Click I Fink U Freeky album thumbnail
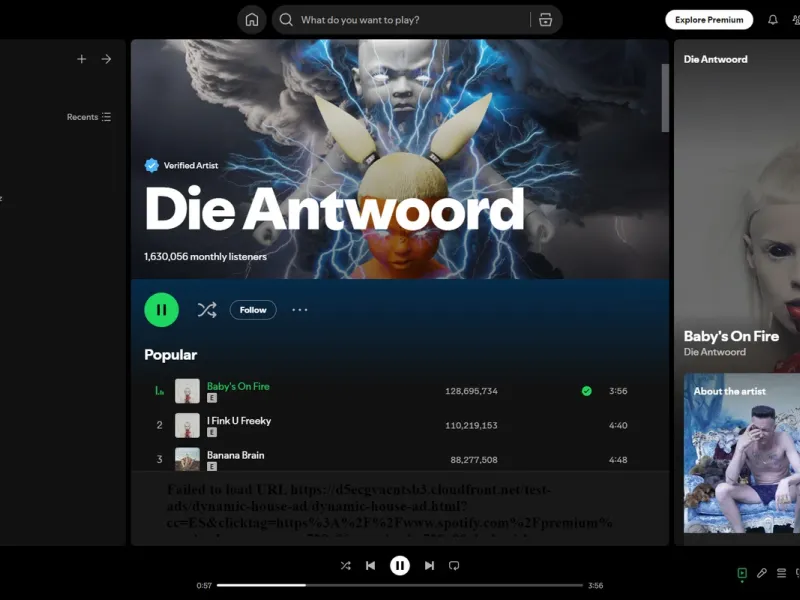Screen dimensions: 800x600 click(x=187, y=425)
